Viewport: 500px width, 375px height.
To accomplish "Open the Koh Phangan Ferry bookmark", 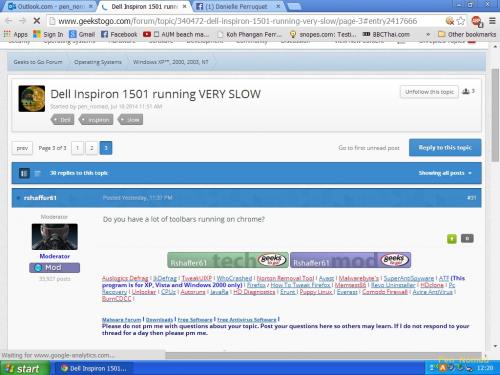I will pyautogui.click(x=250, y=34).
